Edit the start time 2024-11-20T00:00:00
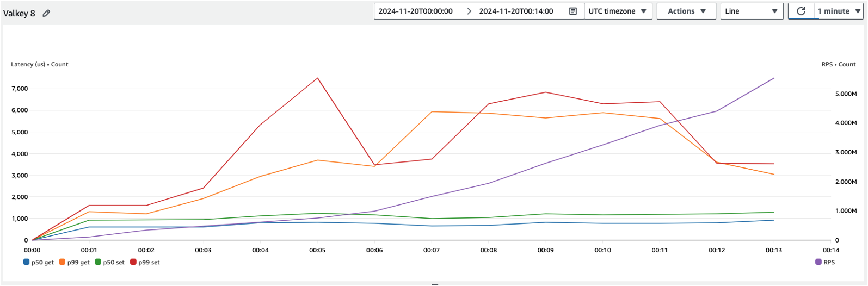The height and width of the screenshot is (286, 868). pyautogui.click(x=416, y=11)
